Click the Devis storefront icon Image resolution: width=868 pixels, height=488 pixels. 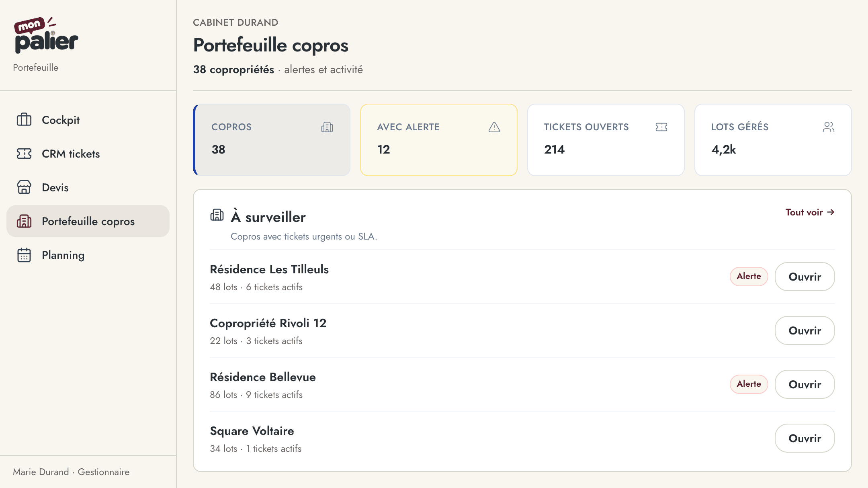coord(24,187)
